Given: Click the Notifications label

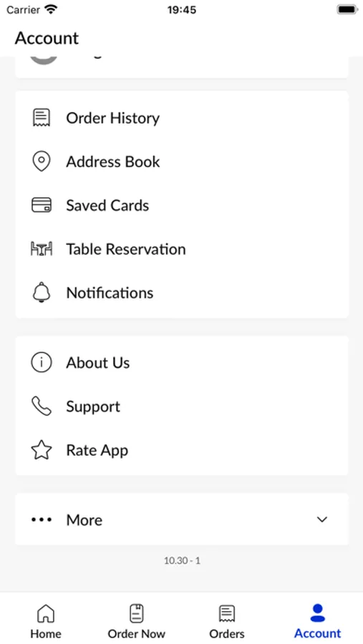Looking at the screenshot, I should tap(110, 293).
